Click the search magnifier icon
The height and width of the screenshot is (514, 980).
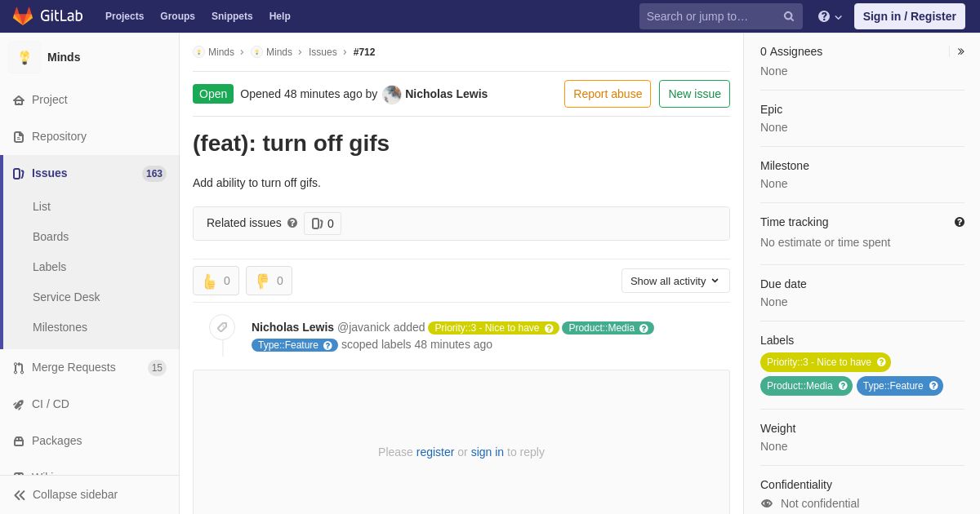789,16
